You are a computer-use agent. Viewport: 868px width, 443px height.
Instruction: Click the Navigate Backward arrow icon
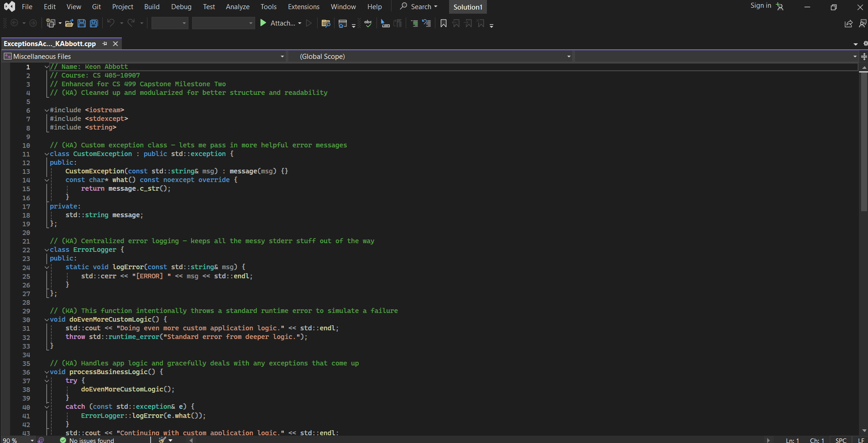tap(14, 23)
